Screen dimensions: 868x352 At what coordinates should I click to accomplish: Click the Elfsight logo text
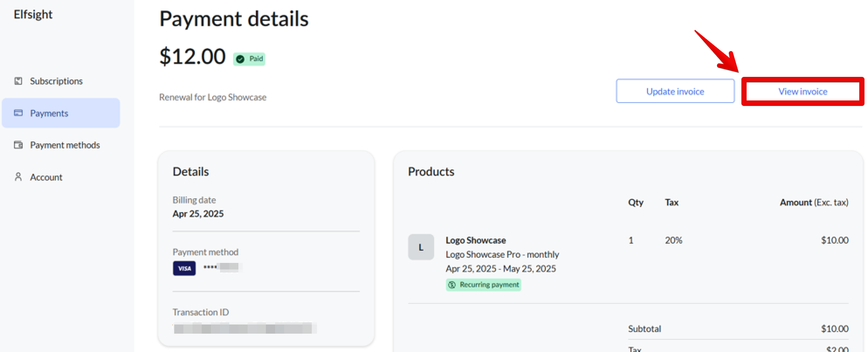33,15
